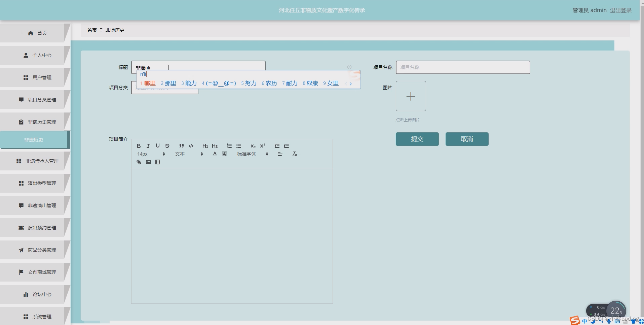Screen dimensions: 644x325
Task: Choose IME candidate 9 女里
Action: click(x=331, y=83)
